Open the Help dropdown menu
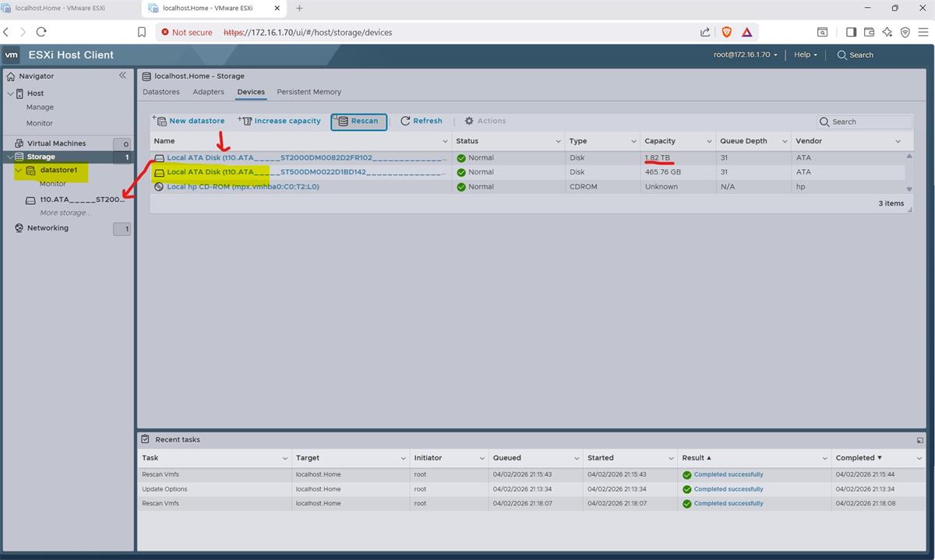Viewport: 935px width, 560px height. click(806, 55)
